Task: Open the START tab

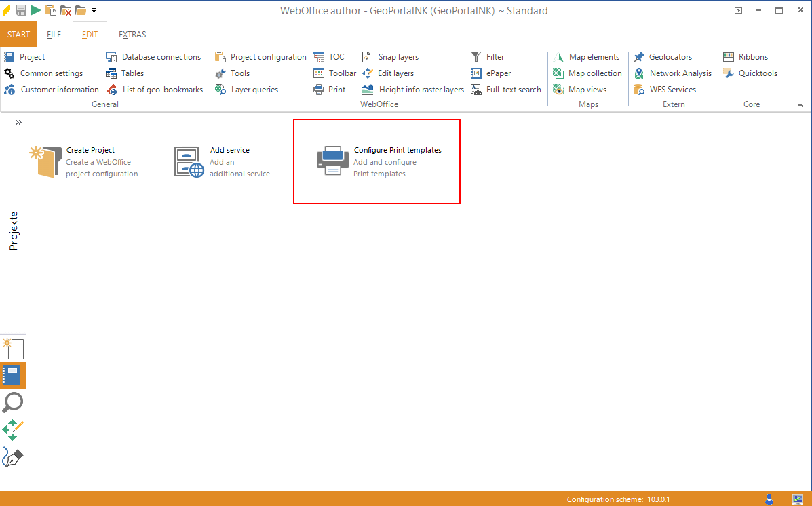Action: pyautogui.click(x=18, y=34)
